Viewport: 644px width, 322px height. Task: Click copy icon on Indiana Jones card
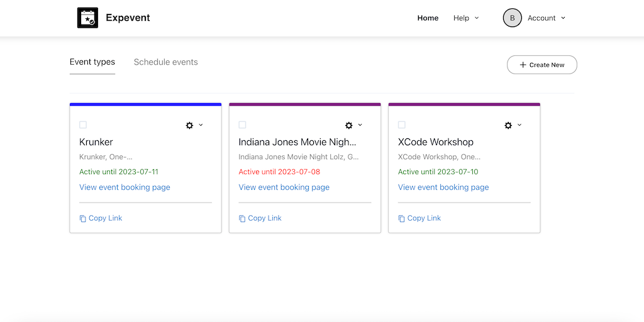pyautogui.click(x=242, y=219)
